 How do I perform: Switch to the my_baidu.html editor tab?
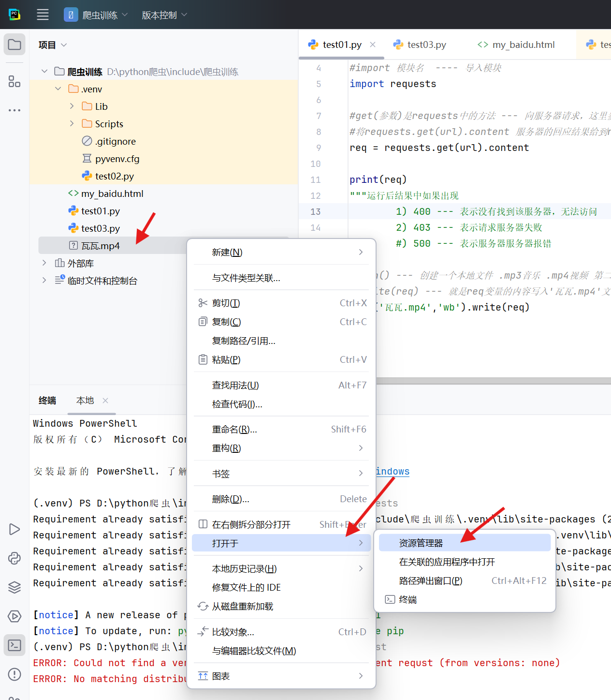(524, 45)
